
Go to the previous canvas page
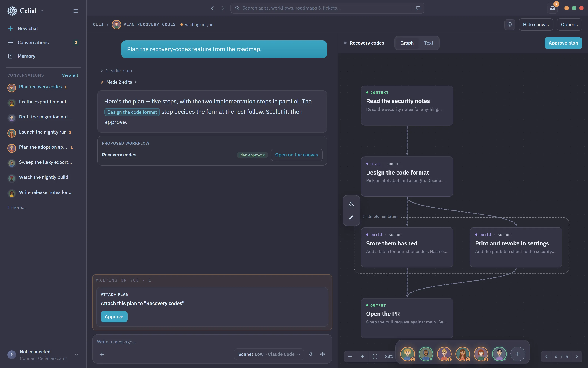546,357
